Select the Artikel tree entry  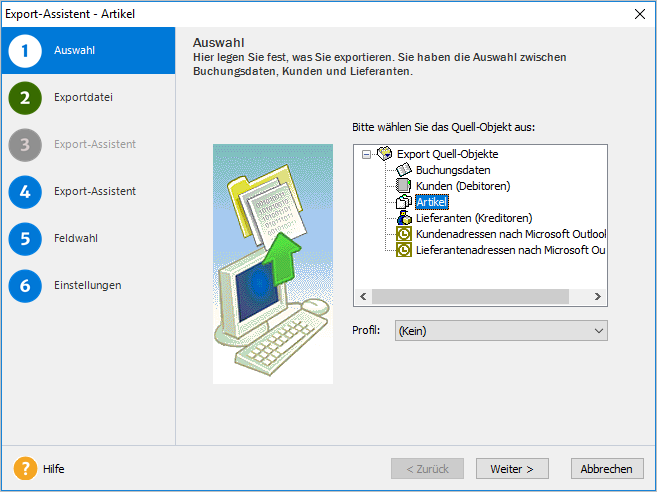[432, 202]
